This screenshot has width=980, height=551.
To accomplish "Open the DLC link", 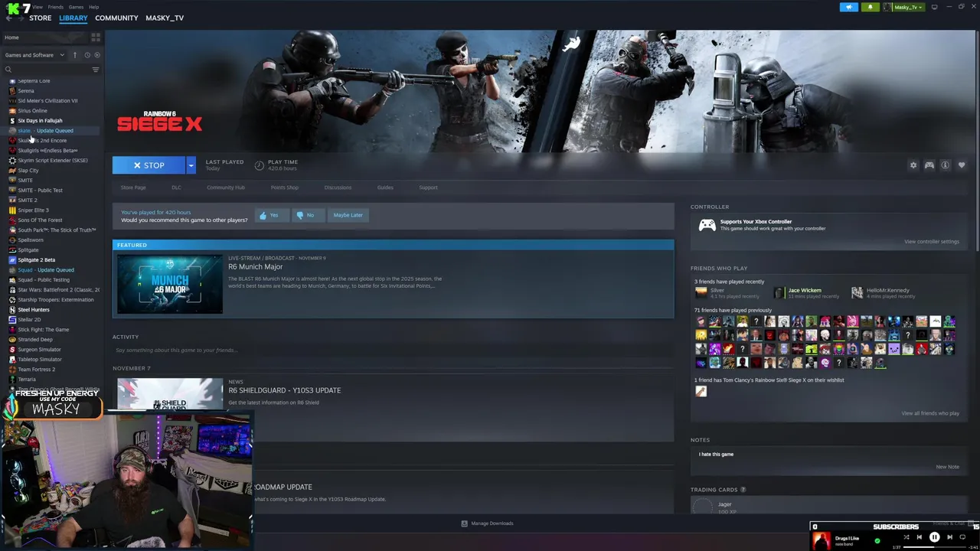I will tap(176, 187).
